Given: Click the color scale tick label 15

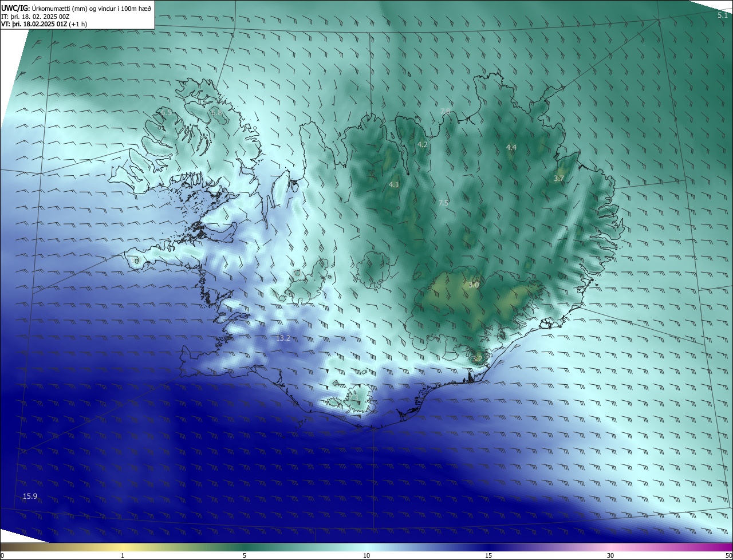Looking at the screenshot, I should tap(488, 555).
